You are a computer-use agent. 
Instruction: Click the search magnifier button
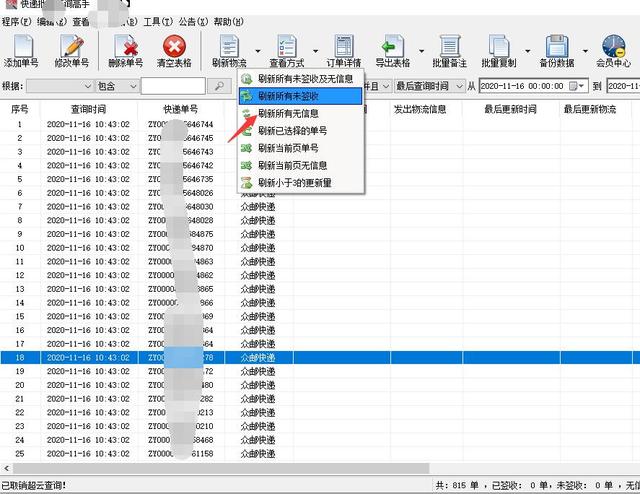tap(219, 86)
